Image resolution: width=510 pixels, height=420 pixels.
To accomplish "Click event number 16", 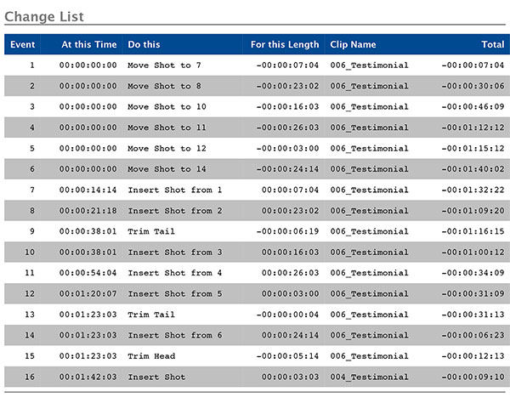I will pyautogui.click(x=30, y=377).
